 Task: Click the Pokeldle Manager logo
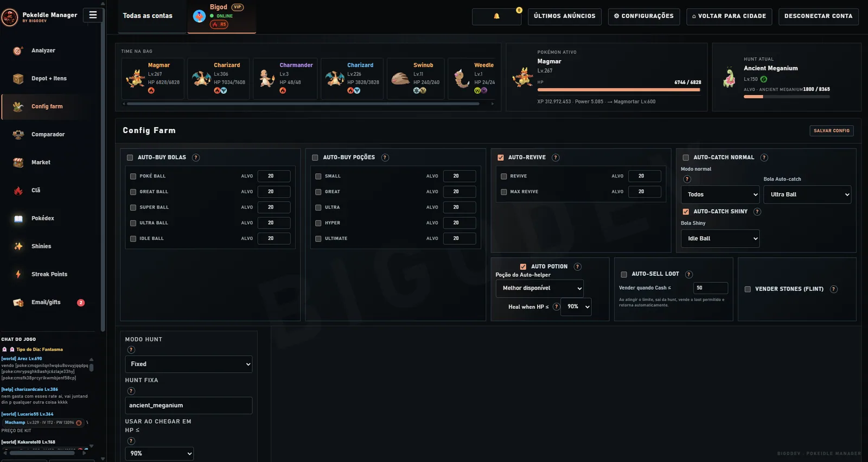click(10, 17)
